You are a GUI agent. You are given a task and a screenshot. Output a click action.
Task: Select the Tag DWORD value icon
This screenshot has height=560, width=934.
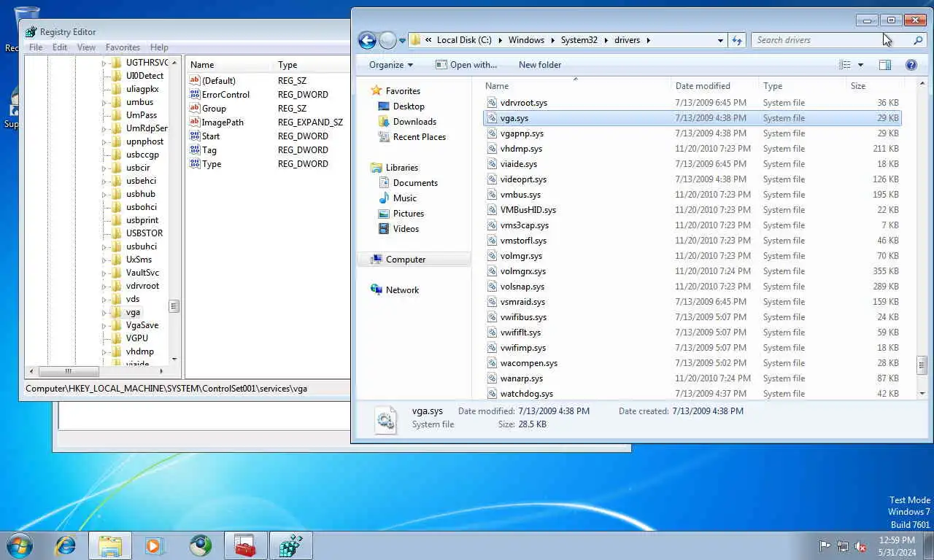(x=195, y=150)
